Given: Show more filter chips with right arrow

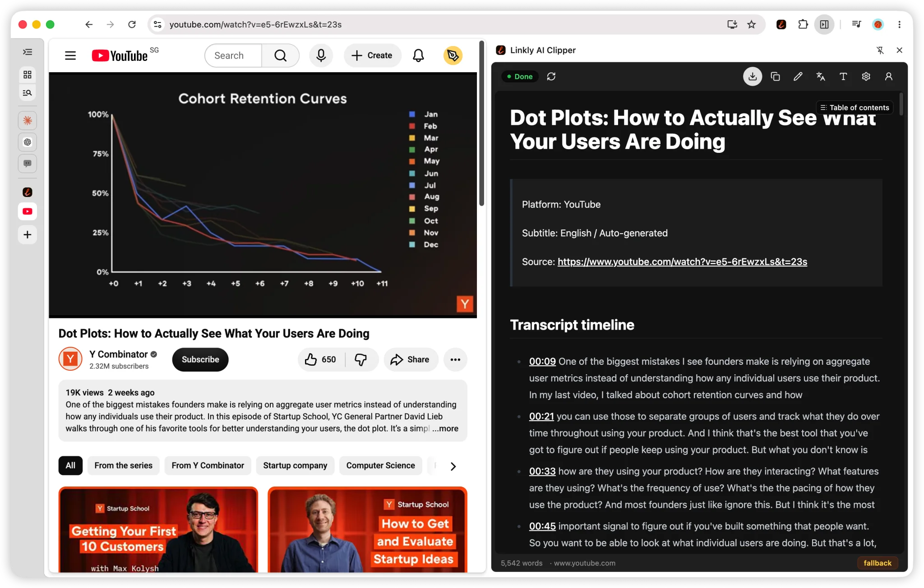Looking at the screenshot, I should coord(453,466).
